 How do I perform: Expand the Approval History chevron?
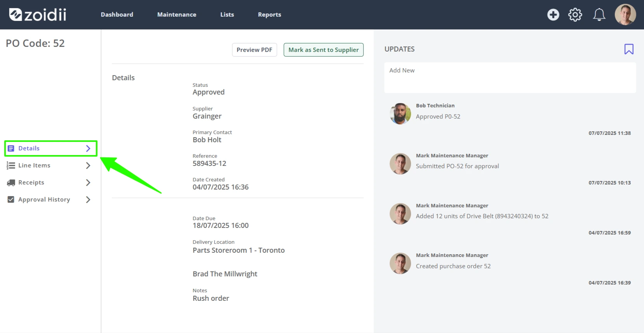click(88, 200)
